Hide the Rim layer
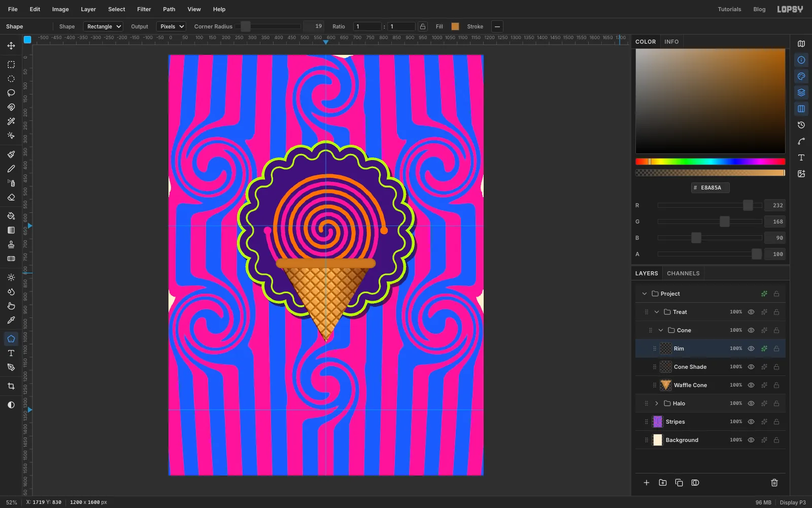The height and width of the screenshot is (508, 812). pos(751,348)
